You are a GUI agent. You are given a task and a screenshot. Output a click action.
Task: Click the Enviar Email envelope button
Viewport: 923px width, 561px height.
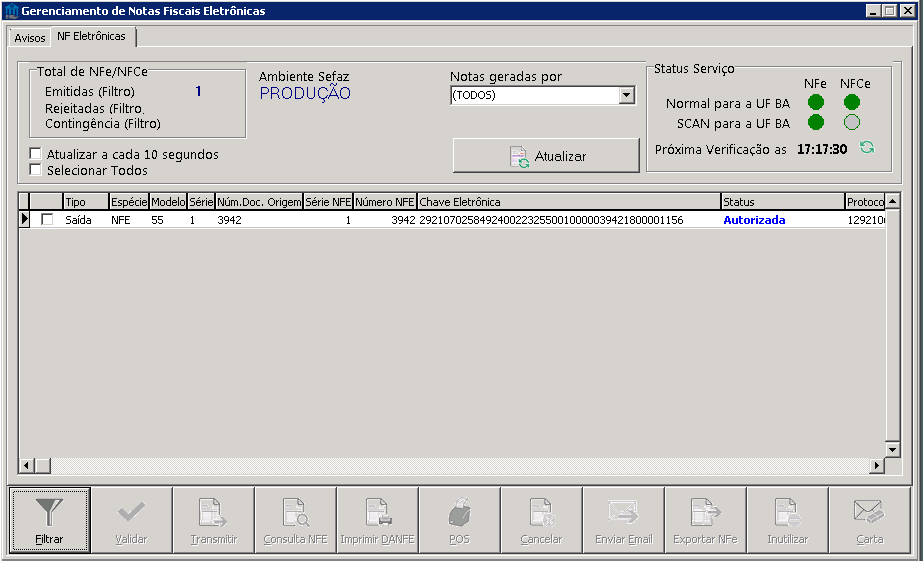623,520
